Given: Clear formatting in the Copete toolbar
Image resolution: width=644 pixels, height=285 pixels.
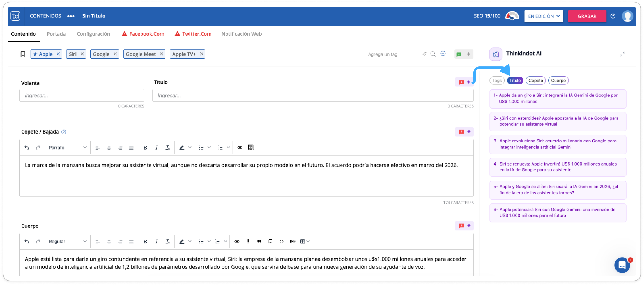Looking at the screenshot, I should [168, 148].
